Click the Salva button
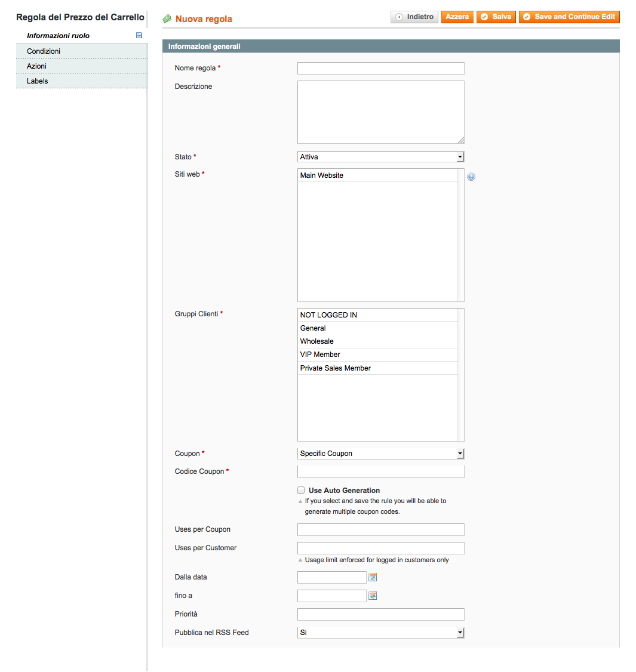The height and width of the screenshot is (672, 636). [496, 17]
